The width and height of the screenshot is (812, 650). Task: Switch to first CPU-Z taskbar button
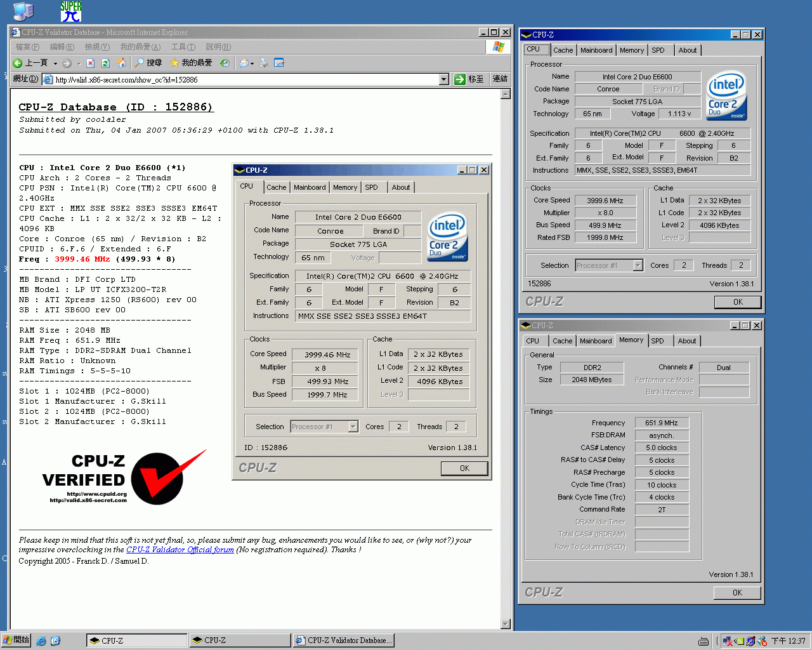136,640
